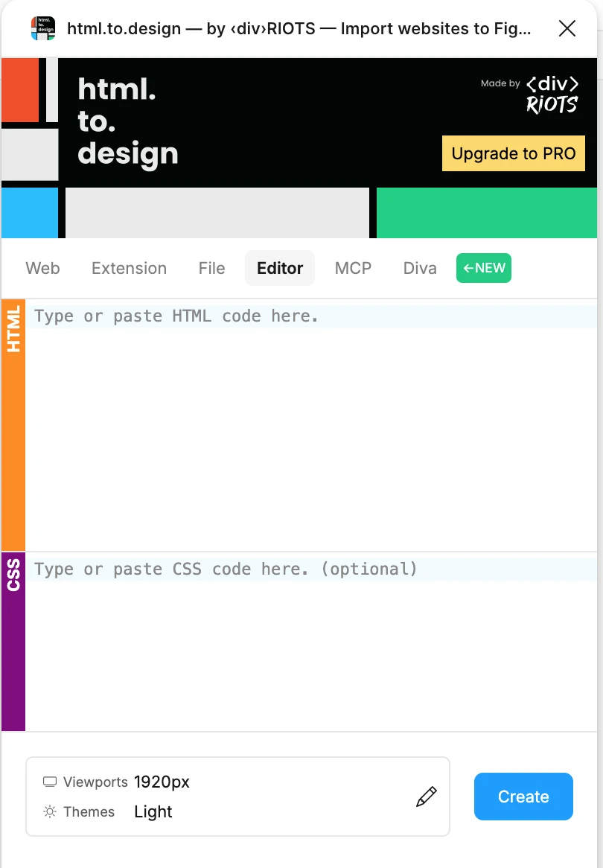Focus the HTML code input area
Screen dimensions: 603x868
click(311, 424)
